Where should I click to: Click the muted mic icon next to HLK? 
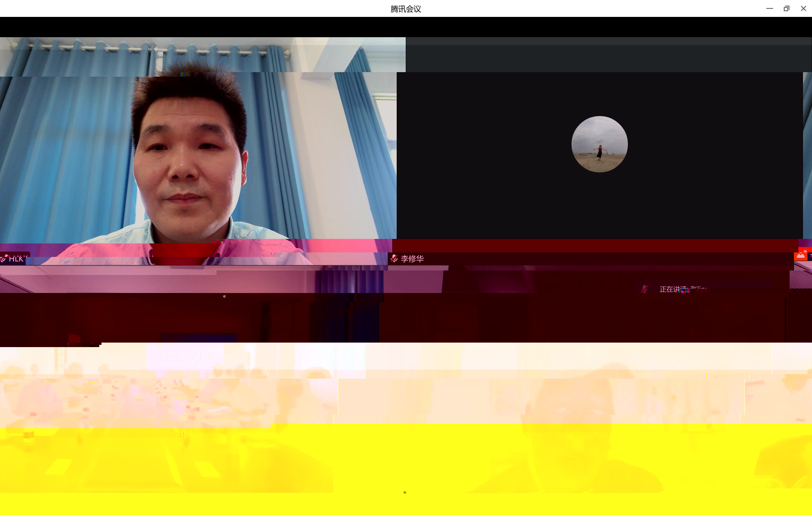pos(3,259)
